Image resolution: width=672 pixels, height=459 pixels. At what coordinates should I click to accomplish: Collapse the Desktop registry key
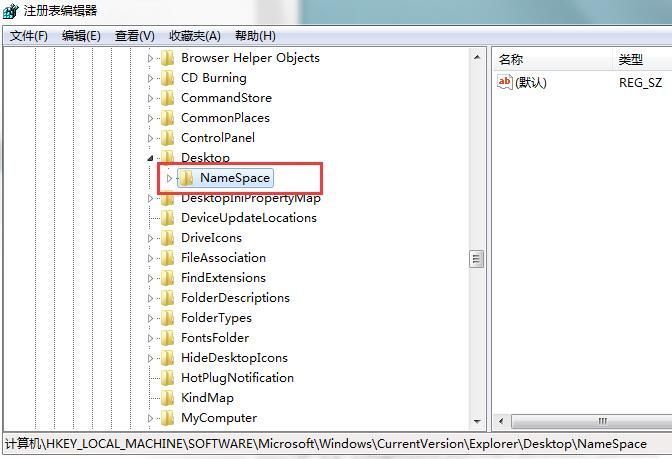[152, 158]
